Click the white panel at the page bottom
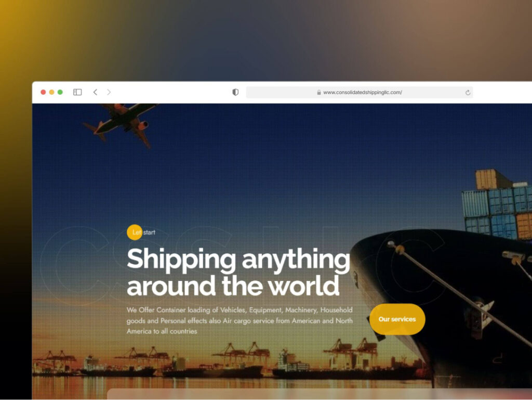This screenshot has width=532, height=400. [320, 394]
